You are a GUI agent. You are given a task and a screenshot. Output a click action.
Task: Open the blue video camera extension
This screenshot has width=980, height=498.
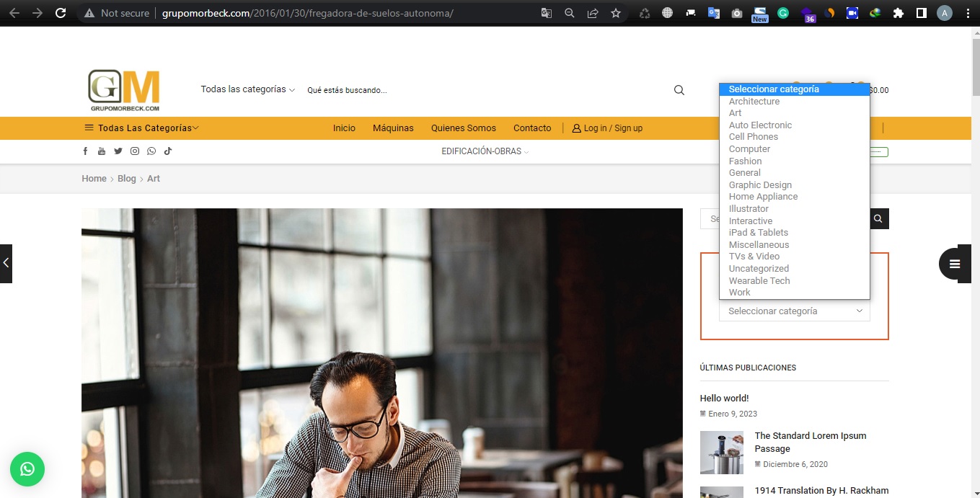pyautogui.click(x=852, y=13)
